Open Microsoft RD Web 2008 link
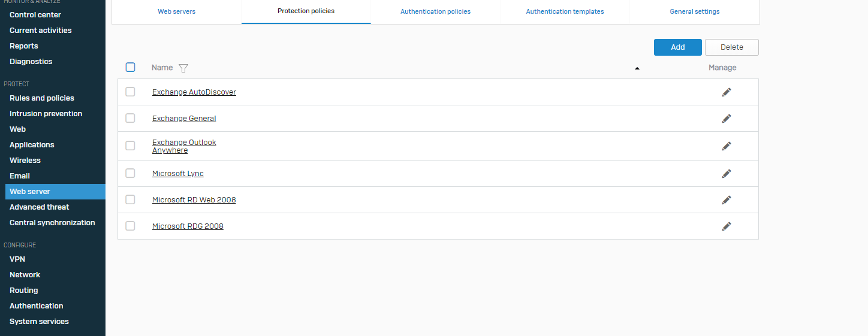Image resolution: width=868 pixels, height=336 pixels. point(194,200)
